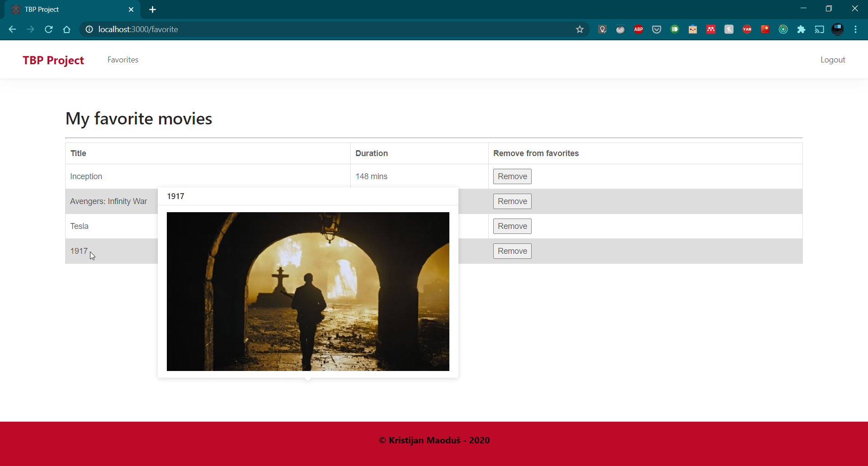The width and height of the screenshot is (868, 466).
Task: Open the TBP Project brand link
Action: coord(53,60)
